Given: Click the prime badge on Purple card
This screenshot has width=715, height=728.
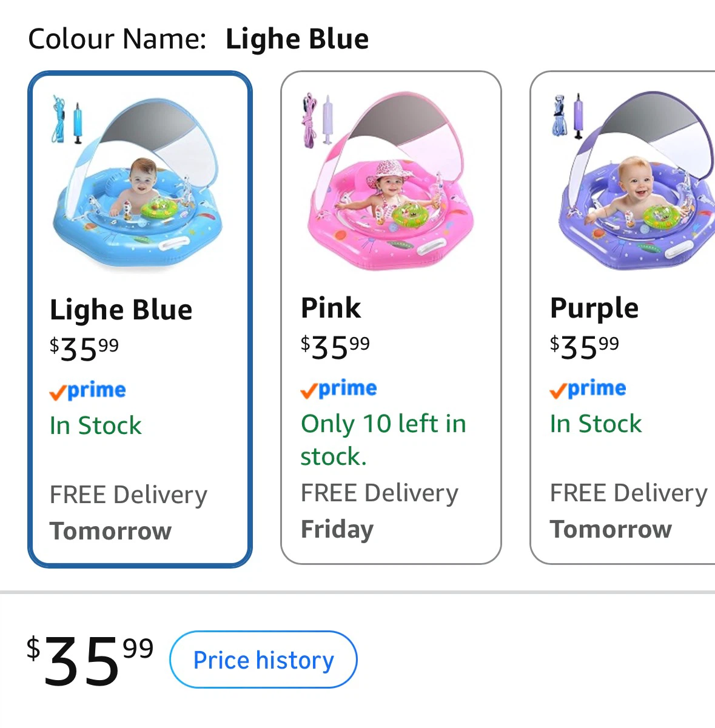Looking at the screenshot, I should click(x=588, y=389).
